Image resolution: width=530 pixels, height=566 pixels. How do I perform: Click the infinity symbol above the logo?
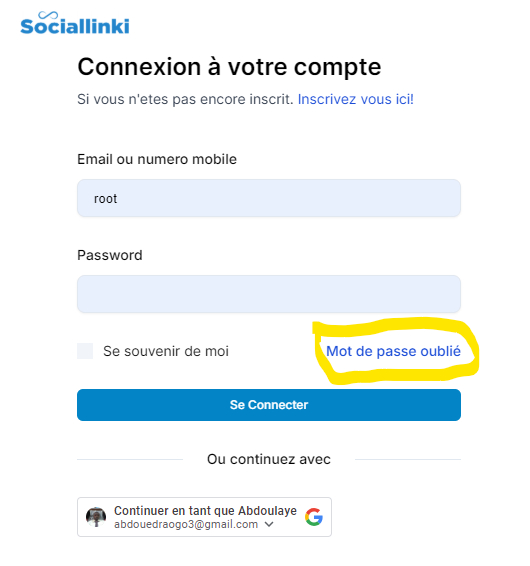(x=48, y=15)
